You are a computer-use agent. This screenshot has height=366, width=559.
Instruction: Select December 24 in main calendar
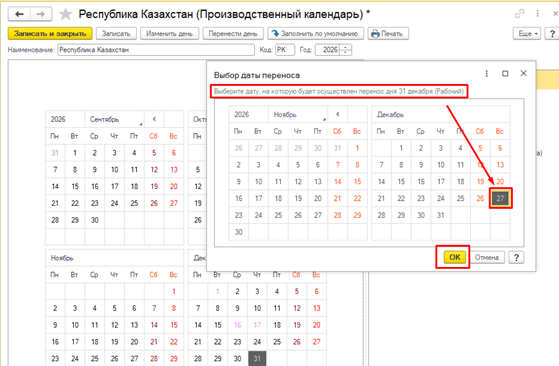tap(257, 342)
